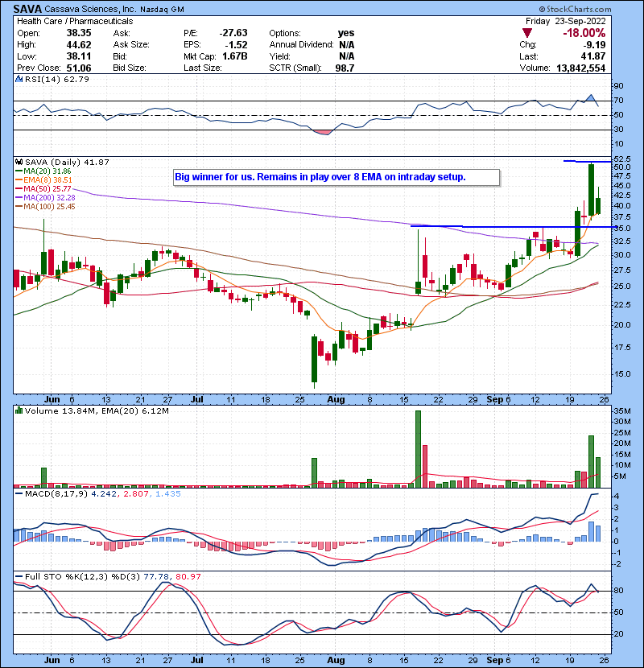This screenshot has width=644, height=668.
Task: Click the -18.00% percent change
Action: 584,33
